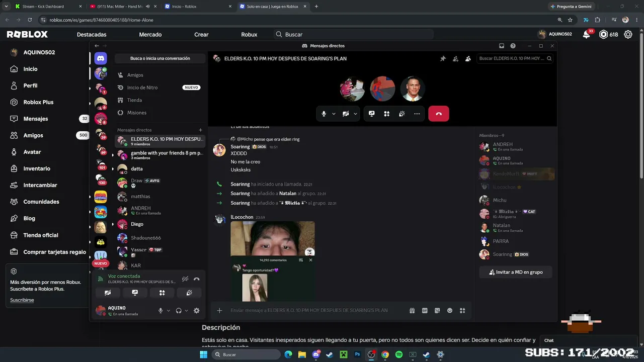Create a new direct message with plus icon
The height and width of the screenshot is (362, 644).
point(200,130)
